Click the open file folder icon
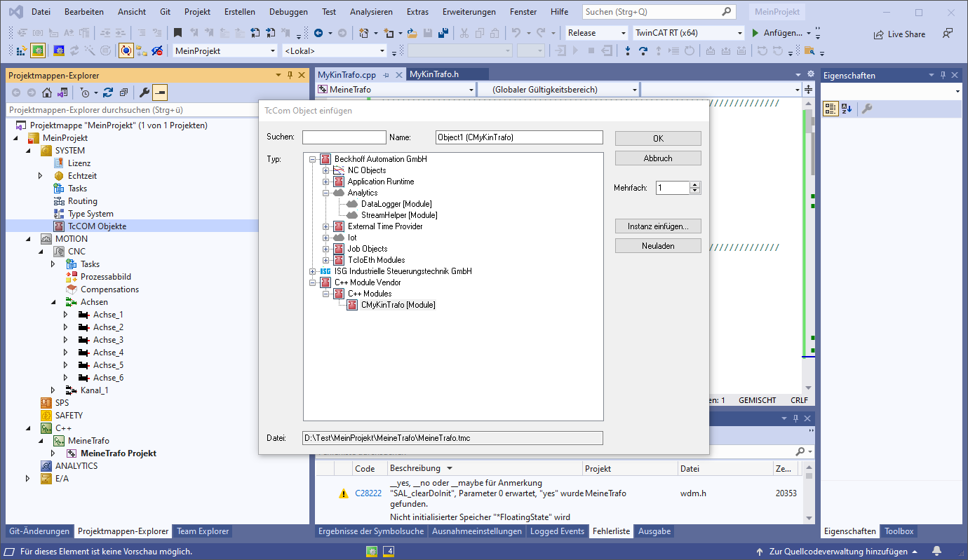 tap(412, 33)
